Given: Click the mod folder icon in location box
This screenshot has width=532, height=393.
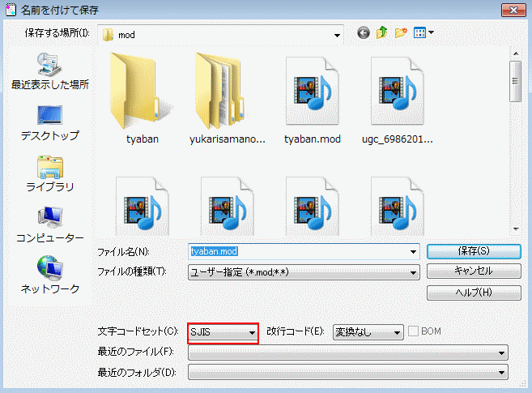Looking at the screenshot, I should [x=108, y=35].
